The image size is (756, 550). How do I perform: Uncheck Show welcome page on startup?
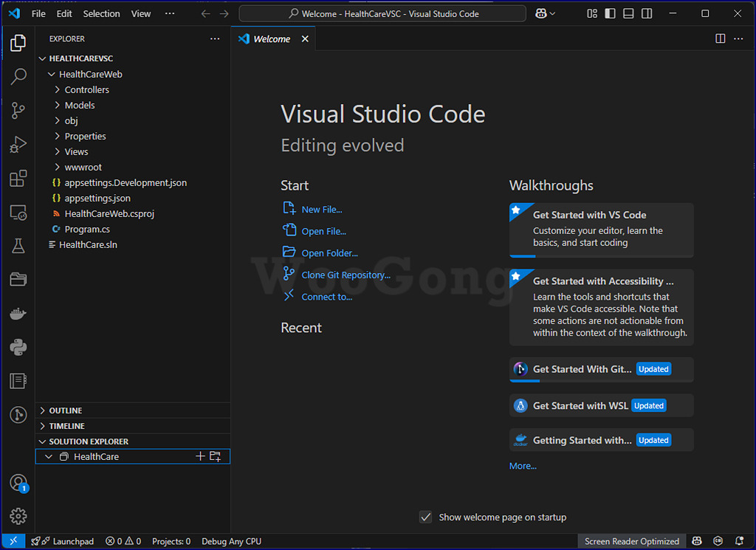425,518
